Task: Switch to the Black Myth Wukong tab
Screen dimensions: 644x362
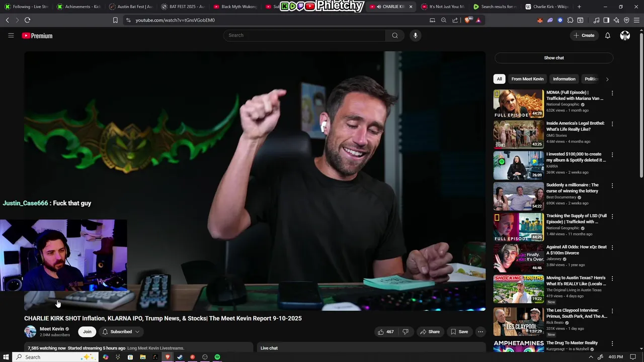Action: (x=235, y=7)
